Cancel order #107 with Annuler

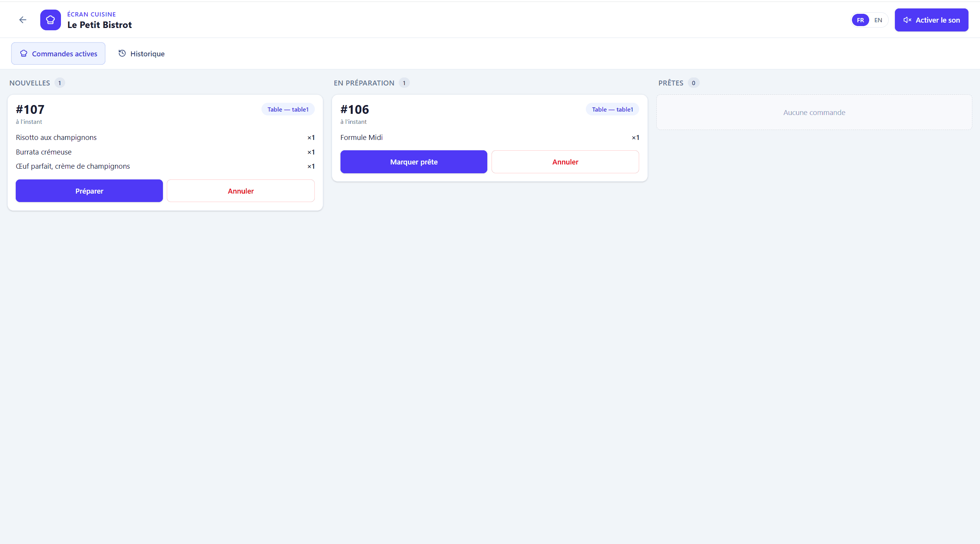(241, 191)
